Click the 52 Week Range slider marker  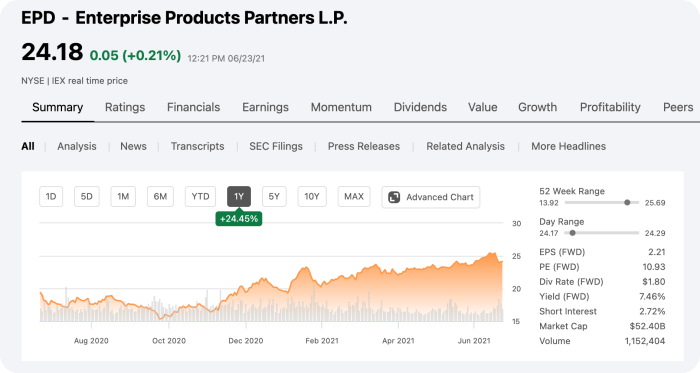pyautogui.click(x=627, y=203)
